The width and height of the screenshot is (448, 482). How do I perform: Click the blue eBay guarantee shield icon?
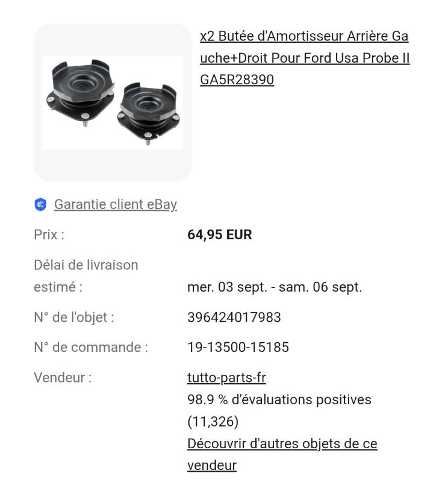click(x=40, y=205)
